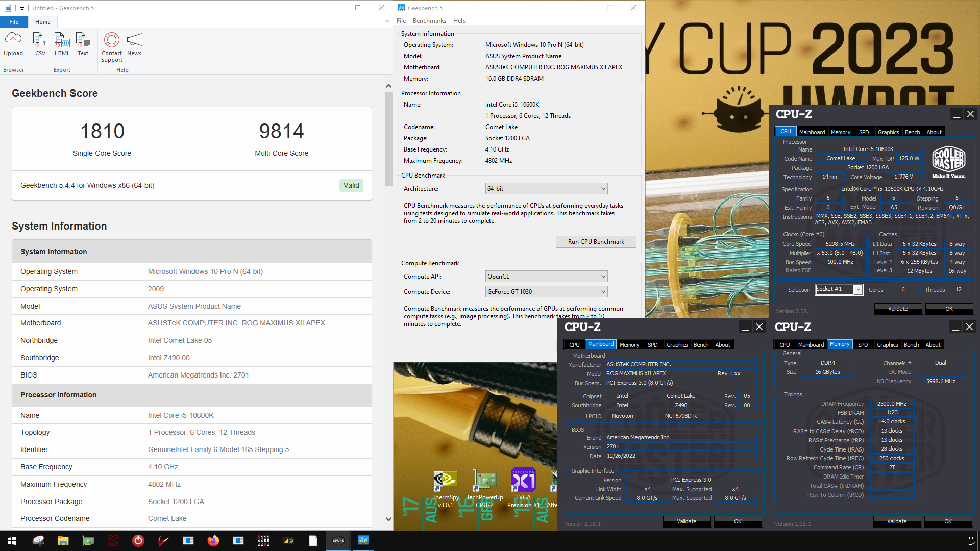Click the Upload icon in the ribbon
Viewport: 980px width, 551px height.
coord(13,43)
